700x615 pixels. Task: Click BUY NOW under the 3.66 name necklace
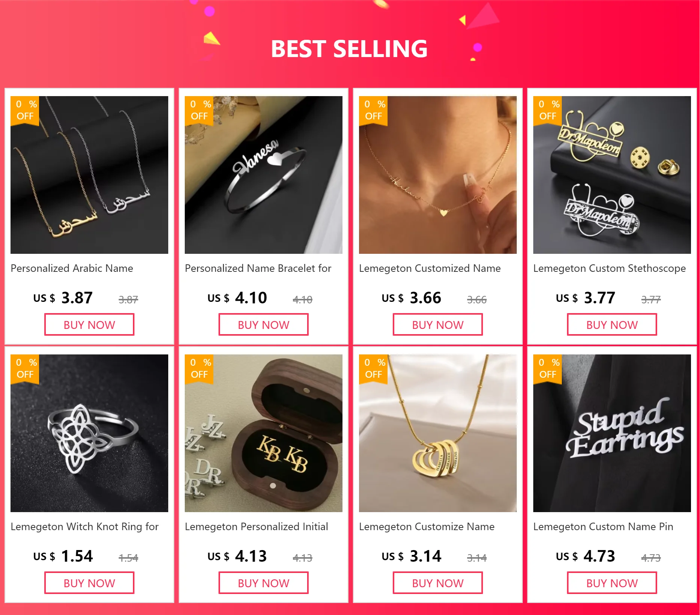coord(438,325)
